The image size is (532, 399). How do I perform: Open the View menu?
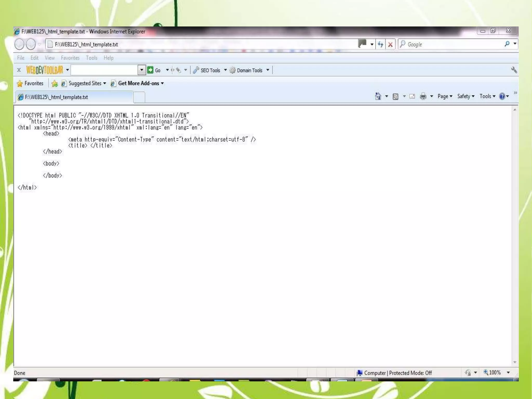[50, 58]
